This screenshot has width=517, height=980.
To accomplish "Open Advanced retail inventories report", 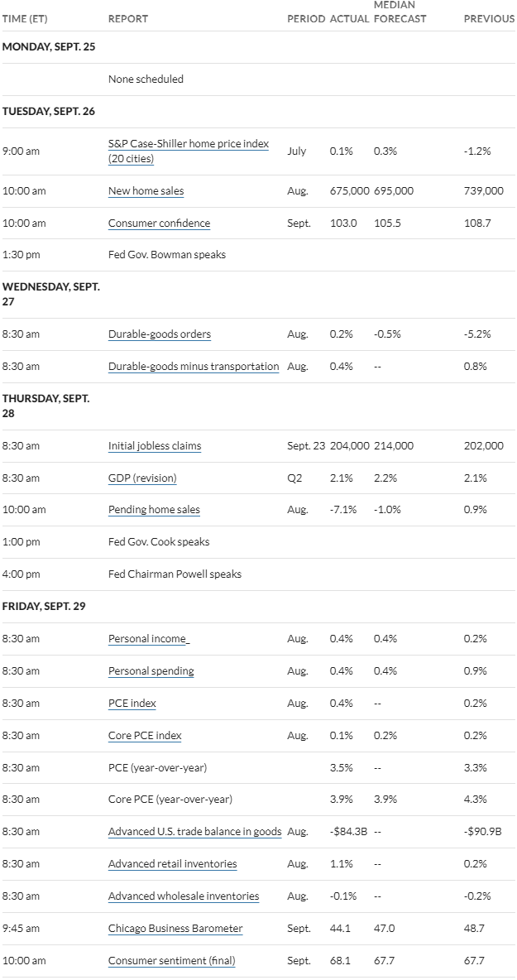I will (172, 864).
